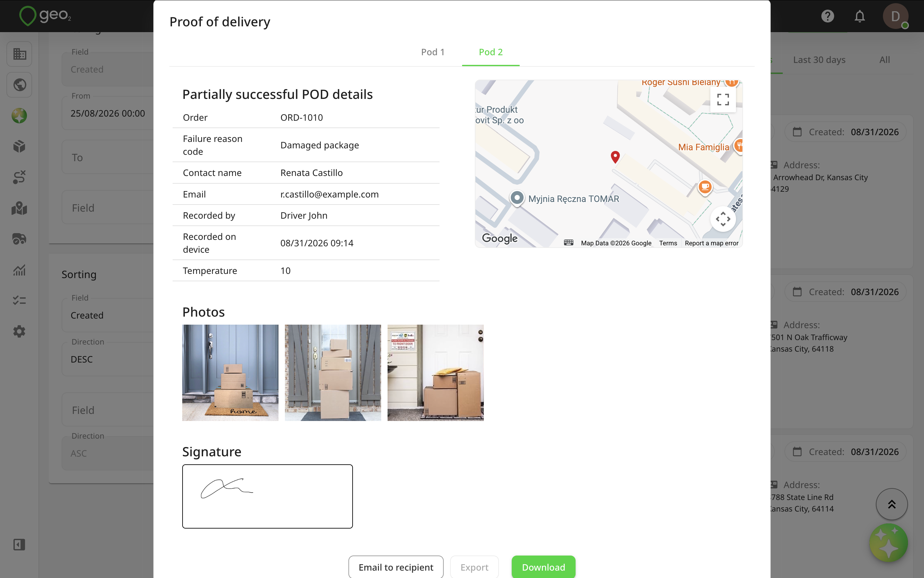Click the map camera controls button
924x578 pixels.
pos(723,219)
